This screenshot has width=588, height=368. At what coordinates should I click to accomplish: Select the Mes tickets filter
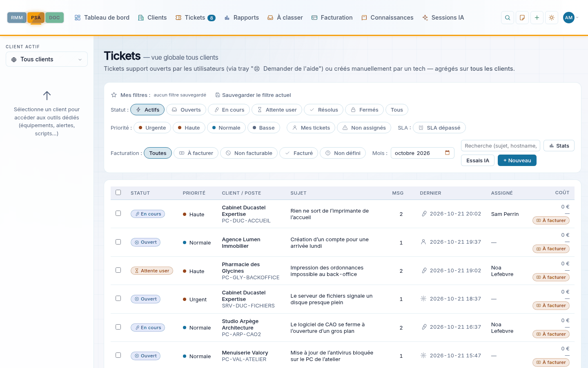311,128
